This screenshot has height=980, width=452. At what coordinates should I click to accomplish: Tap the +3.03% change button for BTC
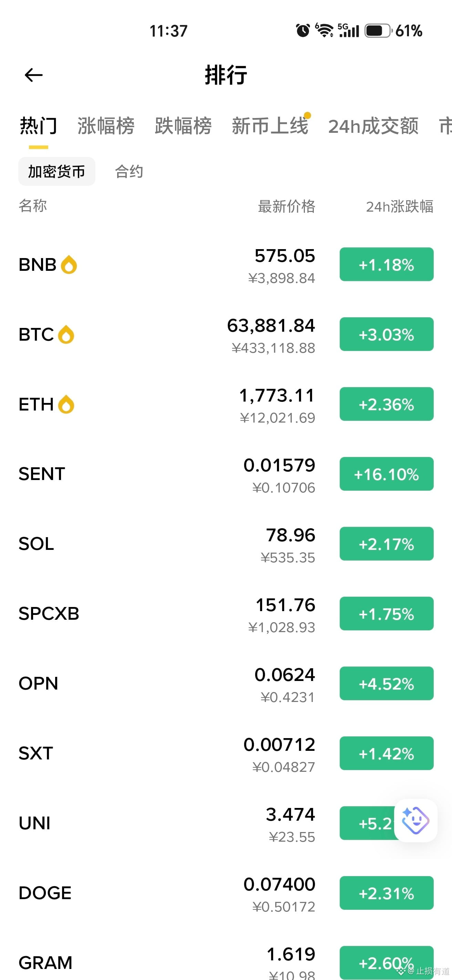point(387,334)
